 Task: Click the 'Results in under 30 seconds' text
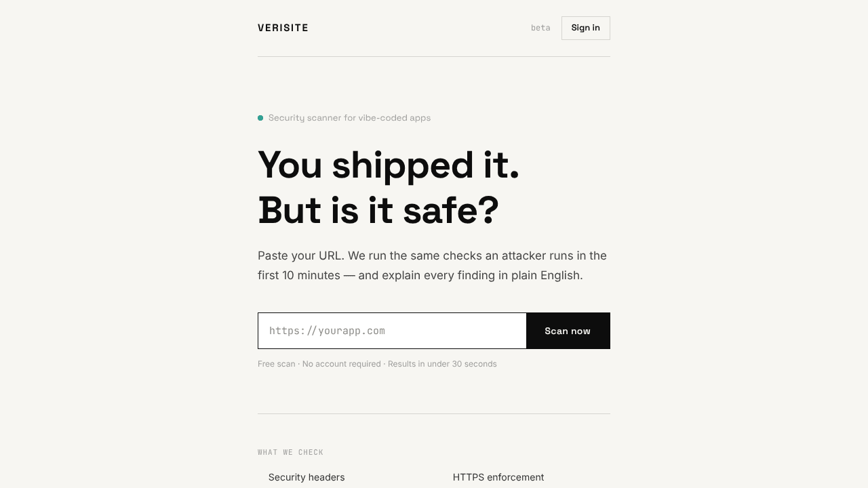(442, 364)
